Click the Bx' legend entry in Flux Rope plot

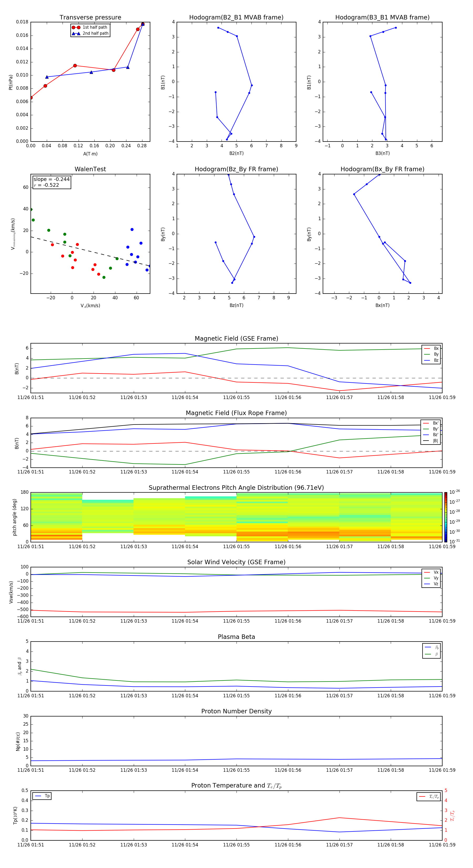pyautogui.click(x=431, y=423)
